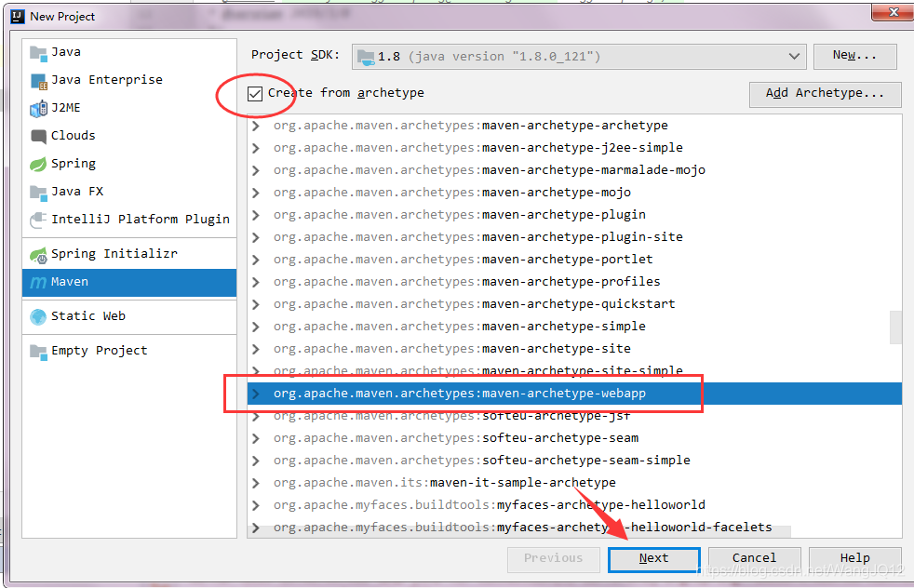914x588 pixels.
Task: Expand maven-archetype-j2ee-simple node
Action: click(x=255, y=148)
